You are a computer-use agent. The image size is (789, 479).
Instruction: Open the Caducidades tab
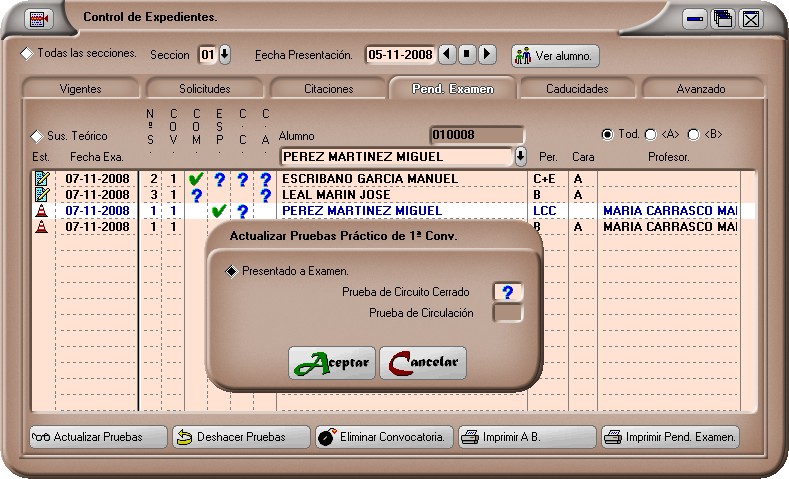coord(577,89)
